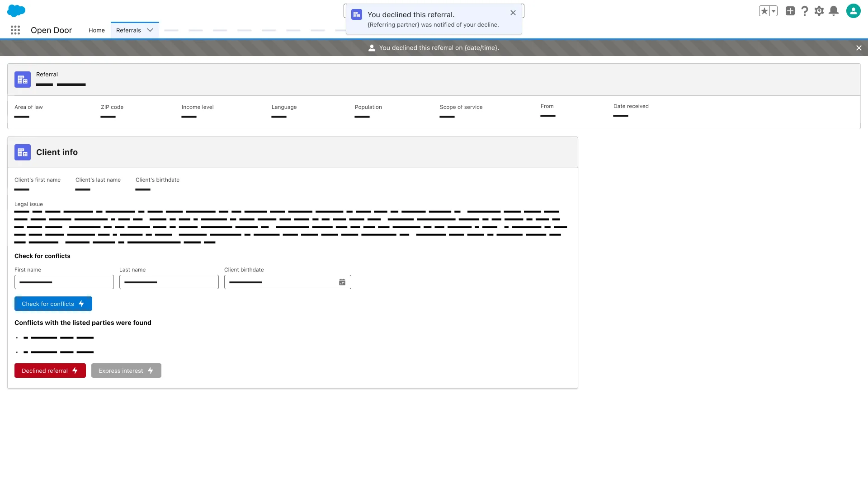Click the 'Area of law' field label

(x=28, y=107)
